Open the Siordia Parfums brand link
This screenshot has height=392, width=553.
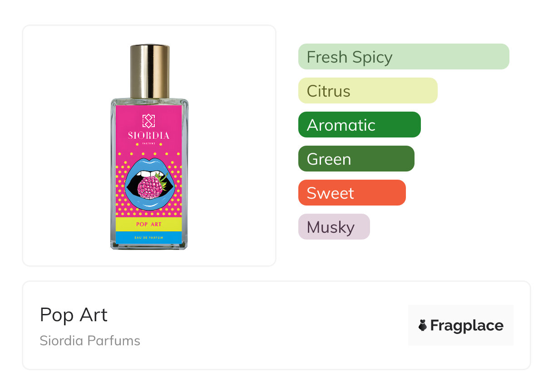point(90,341)
